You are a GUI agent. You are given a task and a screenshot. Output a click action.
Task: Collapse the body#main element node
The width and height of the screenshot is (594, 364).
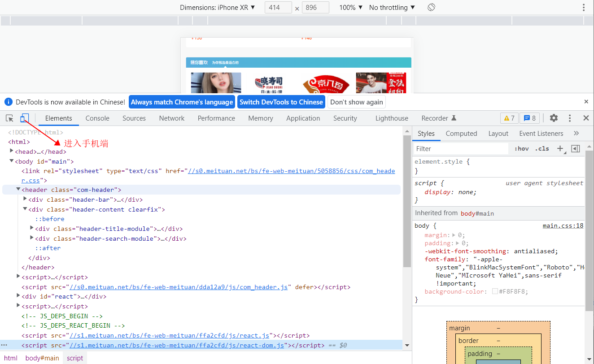tap(12, 161)
